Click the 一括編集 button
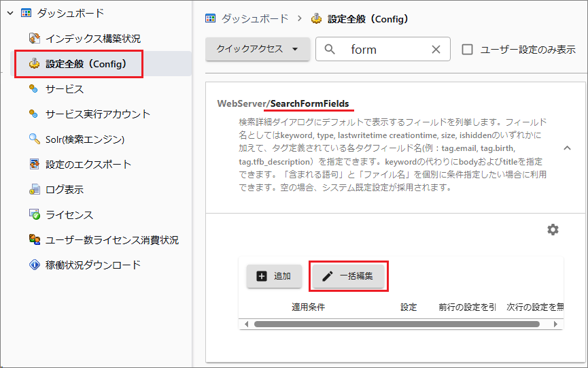The width and height of the screenshot is (588, 368). click(x=349, y=276)
